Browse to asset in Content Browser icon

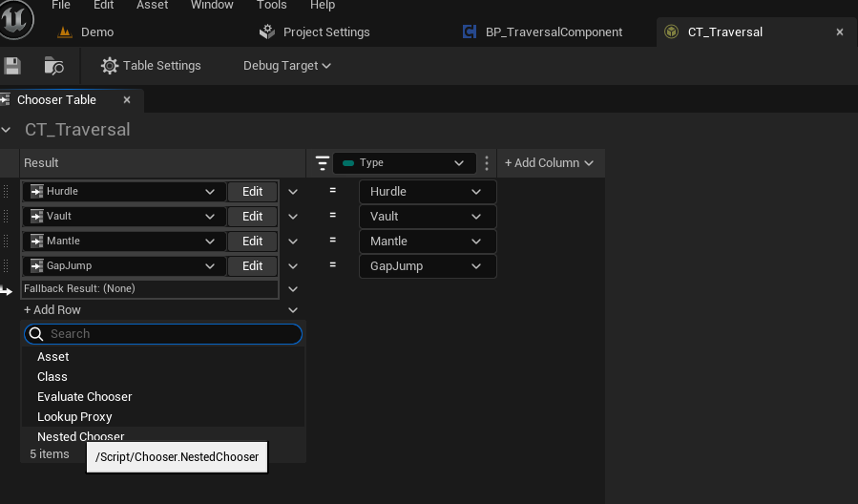53,66
